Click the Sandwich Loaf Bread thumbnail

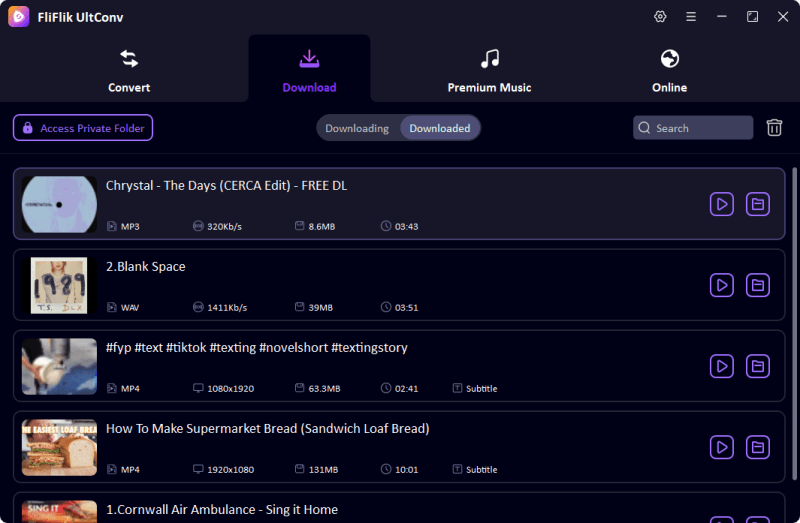59,447
